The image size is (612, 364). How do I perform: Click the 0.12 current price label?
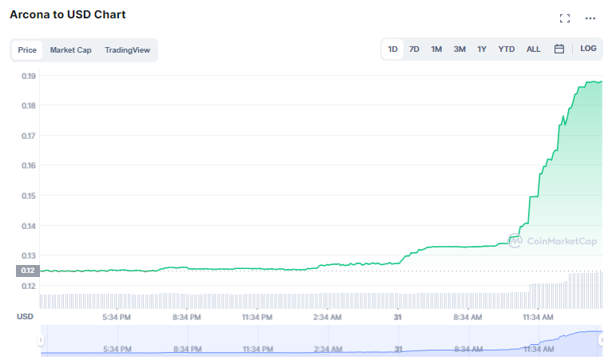(x=28, y=271)
